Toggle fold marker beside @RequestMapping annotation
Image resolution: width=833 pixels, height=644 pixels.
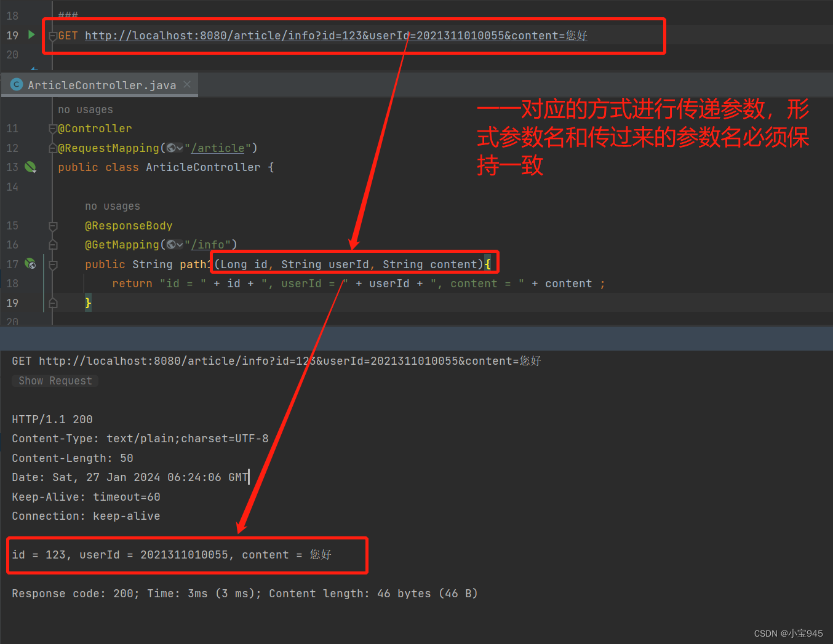[53, 148]
